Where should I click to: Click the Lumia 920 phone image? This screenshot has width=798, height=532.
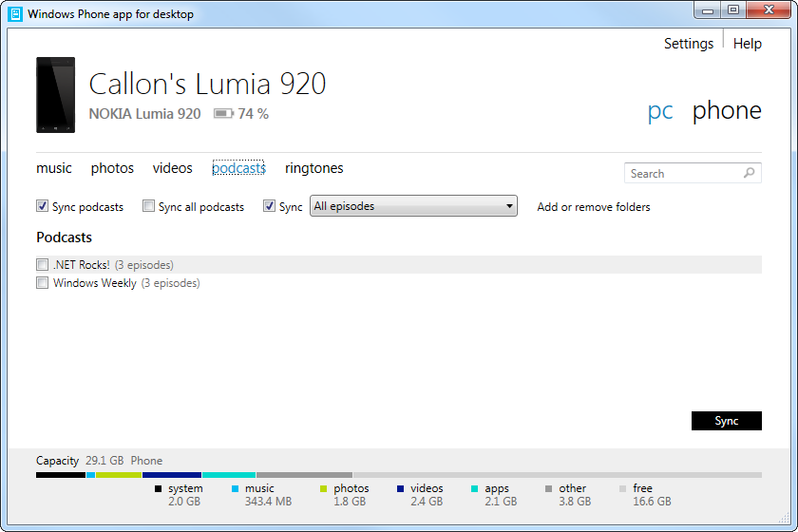click(x=55, y=95)
